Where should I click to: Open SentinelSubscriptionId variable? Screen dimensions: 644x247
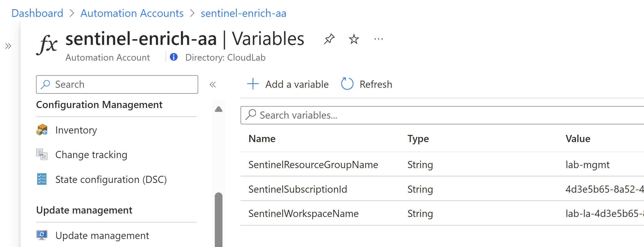298,189
